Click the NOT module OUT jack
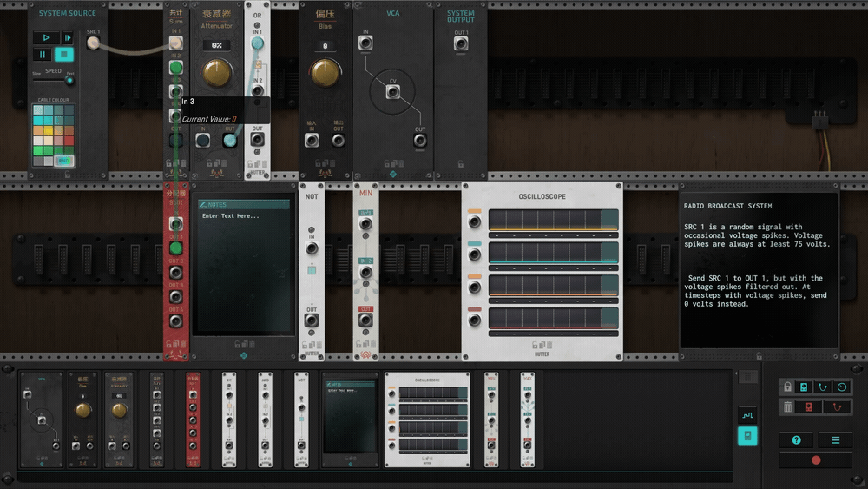Screen dimensions: 868x489 312,320
